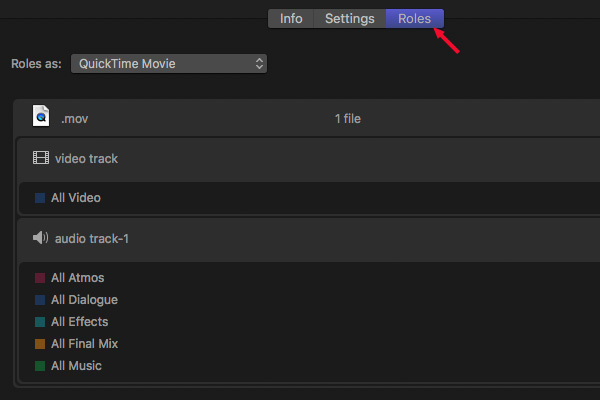Click the All Video blue color swatch
The image size is (600, 400).
click(40, 198)
